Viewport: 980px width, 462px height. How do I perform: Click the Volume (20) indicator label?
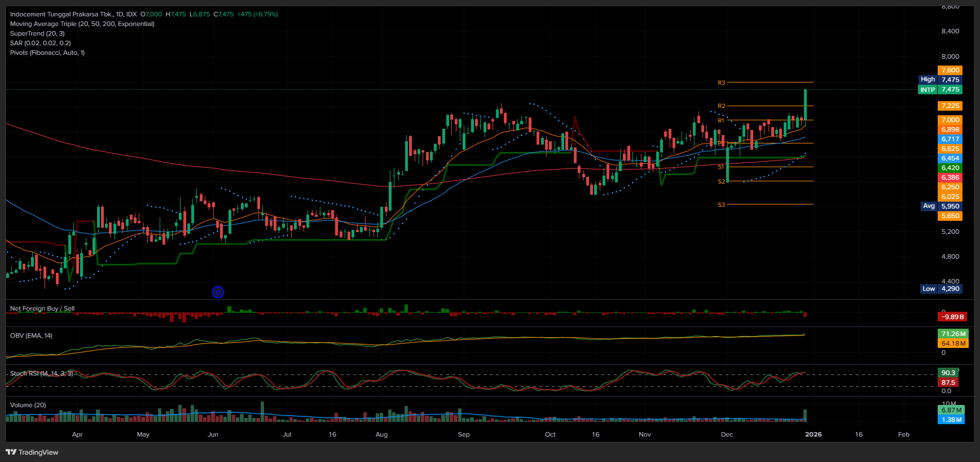tap(28, 405)
